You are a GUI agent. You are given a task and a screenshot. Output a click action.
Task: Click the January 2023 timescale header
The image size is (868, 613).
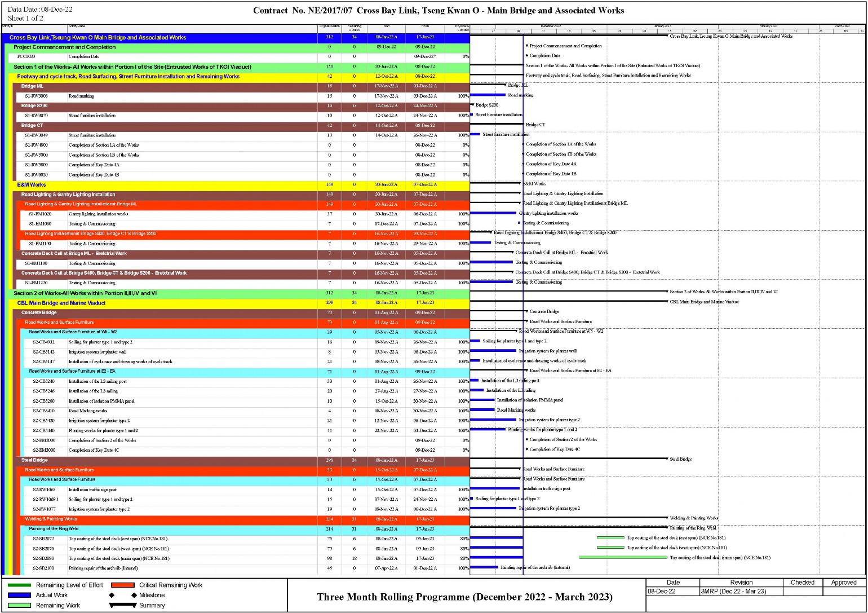[x=663, y=26]
